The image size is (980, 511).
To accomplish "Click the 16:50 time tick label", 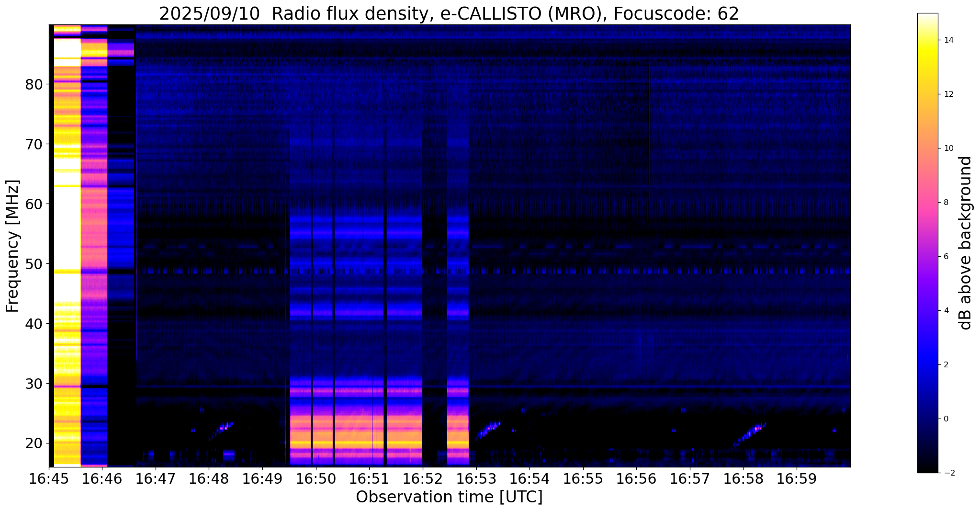I will tap(316, 478).
